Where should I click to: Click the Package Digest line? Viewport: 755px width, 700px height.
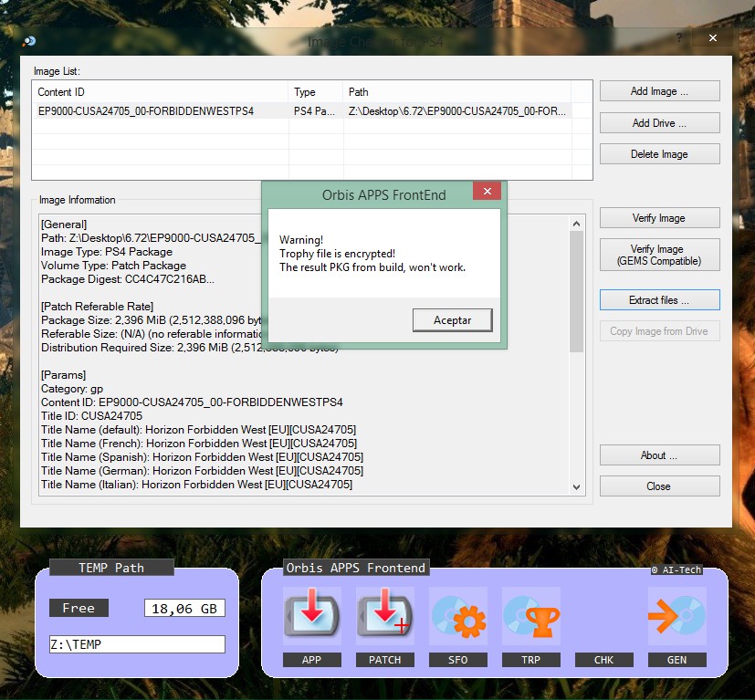point(128,278)
